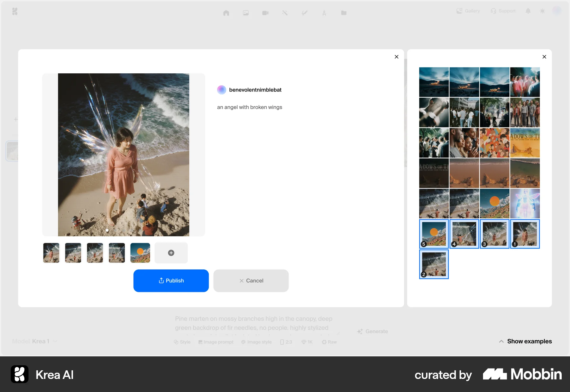Screen dimensions: 570x392
Task: Open notifications via the bell icon
Action: tap(528, 11)
